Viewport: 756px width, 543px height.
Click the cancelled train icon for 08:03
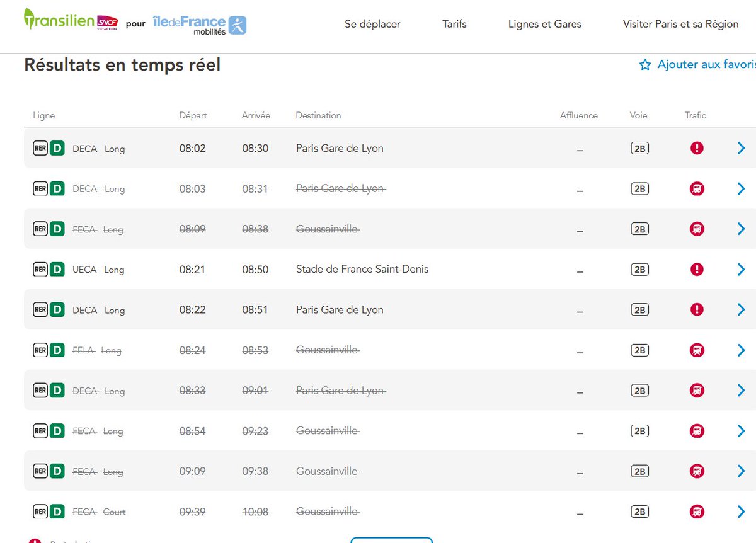coord(697,189)
